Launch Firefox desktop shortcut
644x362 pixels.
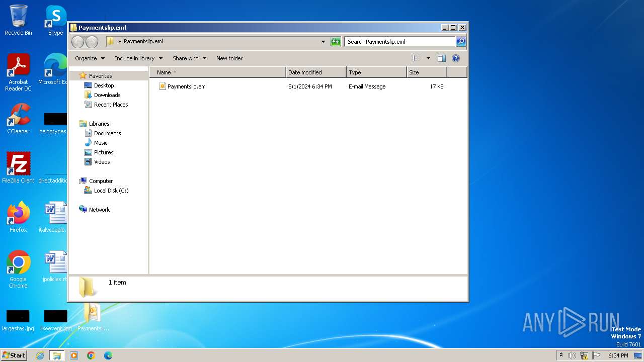pos(18,217)
